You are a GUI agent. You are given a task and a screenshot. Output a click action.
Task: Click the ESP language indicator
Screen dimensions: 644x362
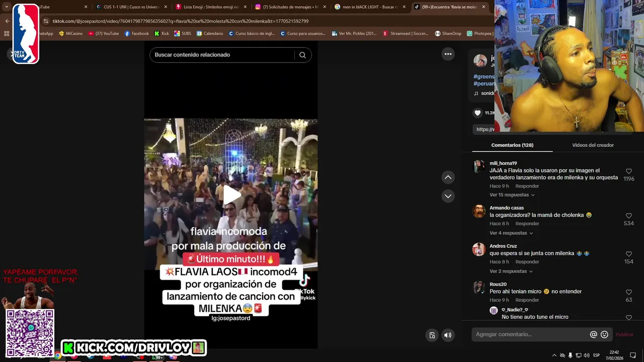point(597,355)
